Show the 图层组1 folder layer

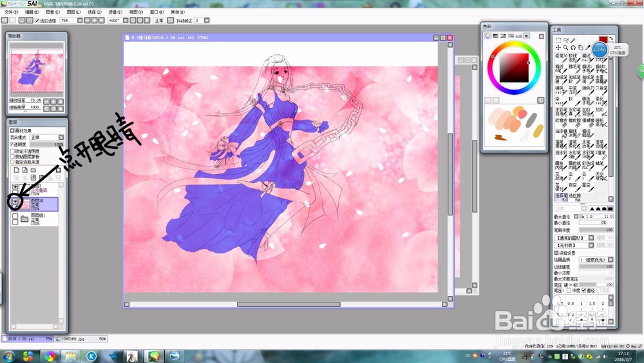coord(15,216)
